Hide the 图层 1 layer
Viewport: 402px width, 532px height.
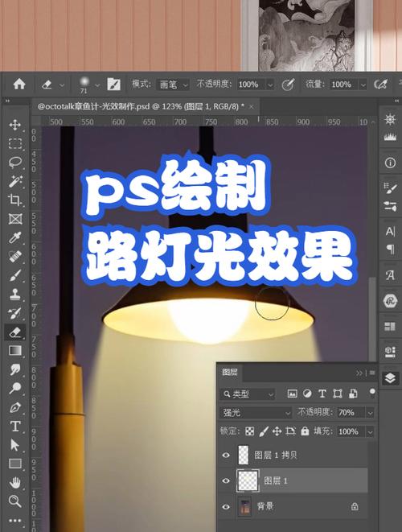pos(226,480)
